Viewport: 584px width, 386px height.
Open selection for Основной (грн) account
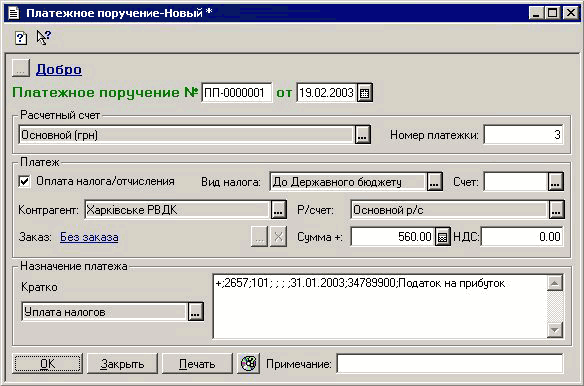(x=362, y=135)
